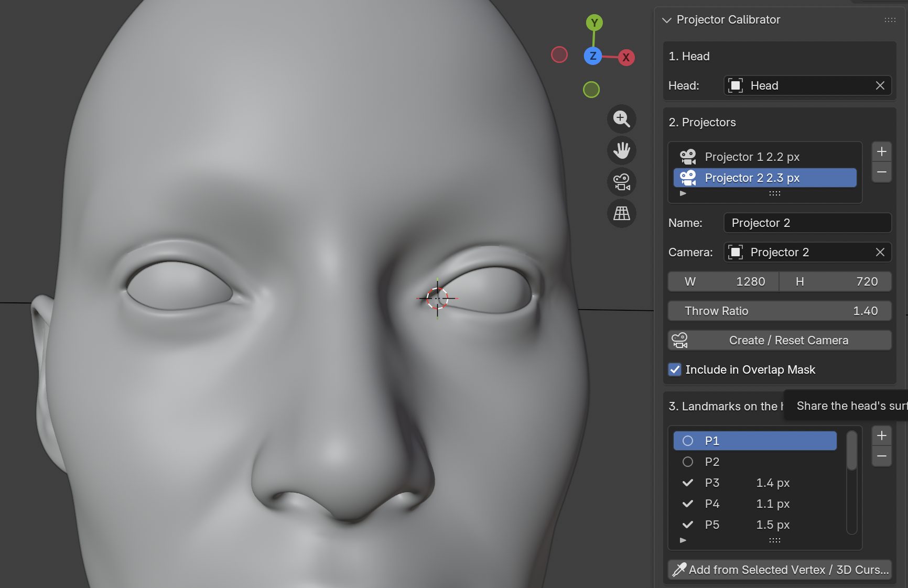This screenshot has height=588, width=908.
Task: Add a new landmark with plus button
Action: [882, 435]
